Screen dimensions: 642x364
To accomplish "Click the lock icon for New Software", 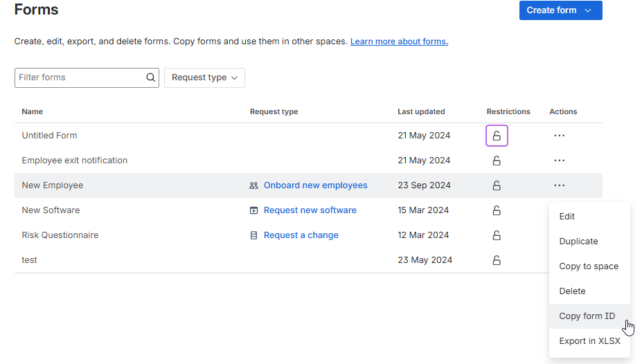I will click(497, 210).
